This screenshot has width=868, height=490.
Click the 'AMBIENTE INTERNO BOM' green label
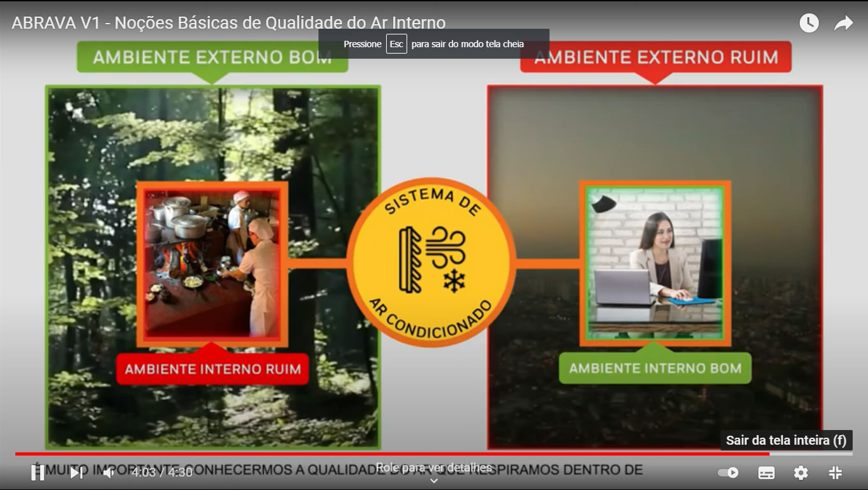click(x=655, y=369)
